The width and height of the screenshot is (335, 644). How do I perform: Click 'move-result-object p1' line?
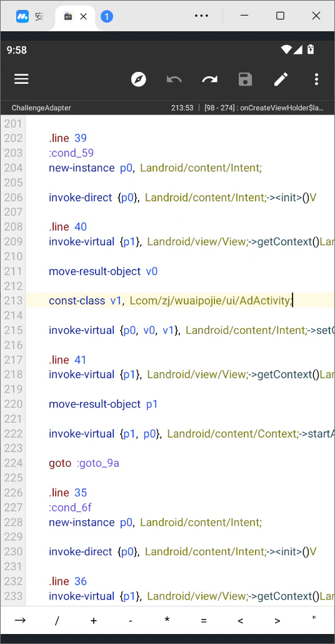pos(103,404)
